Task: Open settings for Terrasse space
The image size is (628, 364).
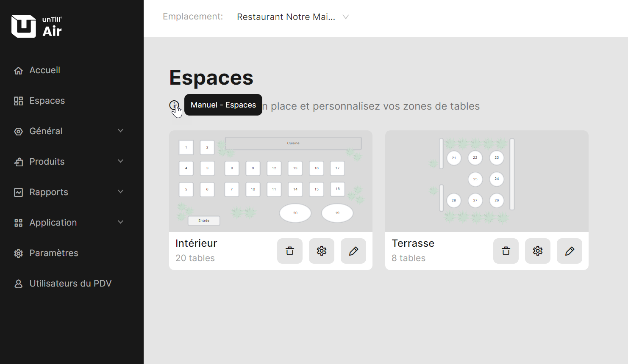Action: (538, 251)
